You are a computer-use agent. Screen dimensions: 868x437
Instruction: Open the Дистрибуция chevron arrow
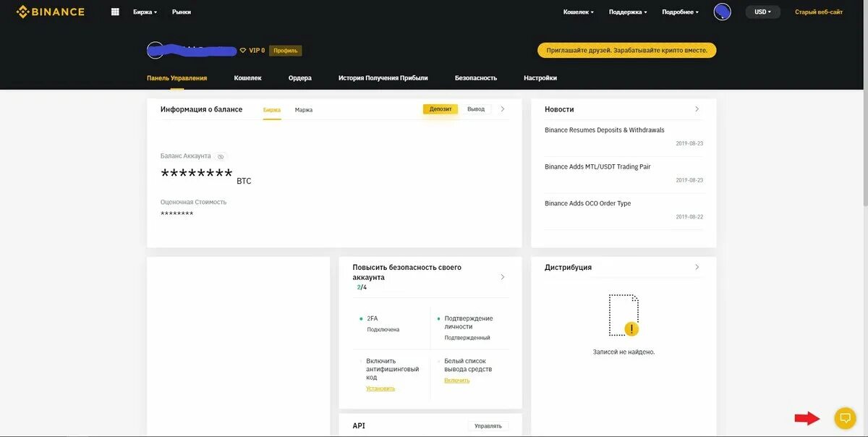click(697, 267)
